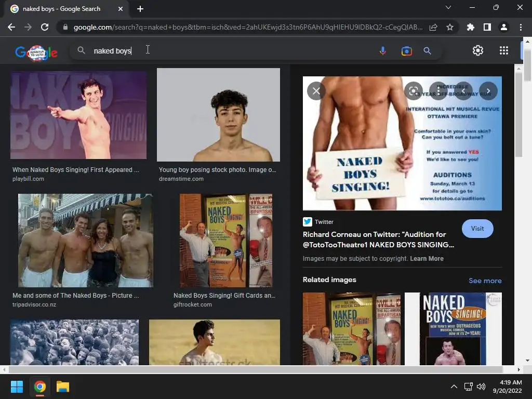Bookmark this page with the star icon

[x=450, y=27]
